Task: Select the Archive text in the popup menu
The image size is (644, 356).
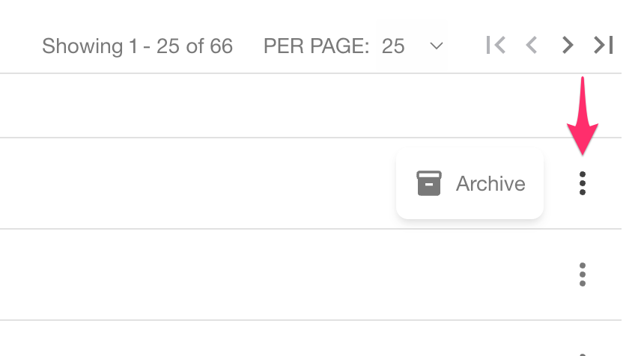Action: (490, 183)
